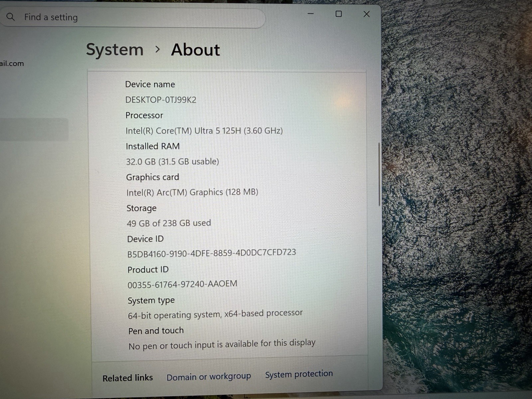Focus the Find a setting search box
Image resolution: width=532 pixels, height=399 pixels.
click(x=133, y=17)
